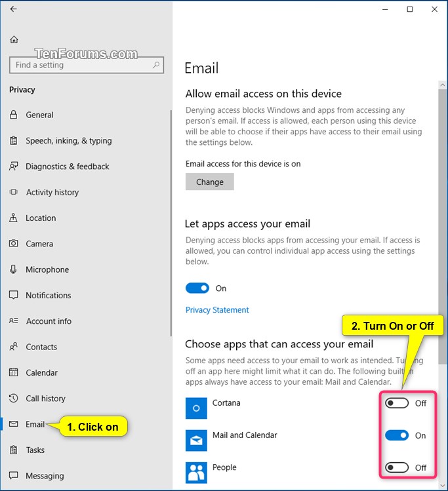Click the Notifications icon in sidebar
Image resolution: width=448 pixels, height=491 pixels.
coord(14,295)
